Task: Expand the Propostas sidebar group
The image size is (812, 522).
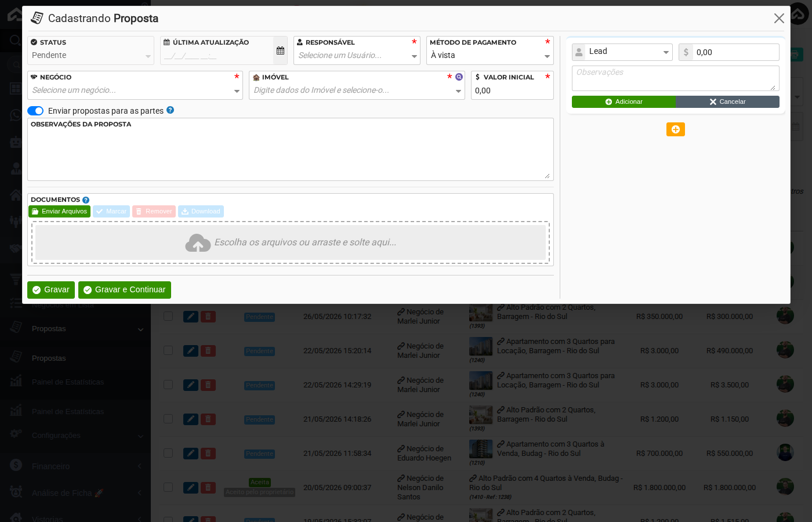Action: 75,329
